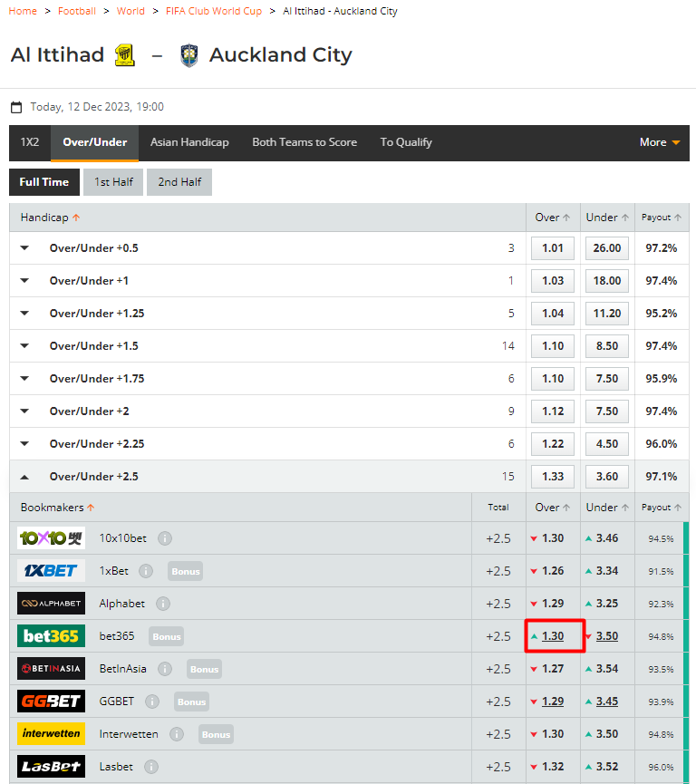Click the bet365 Bonus badge
The width and height of the screenshot is (696, 784).
tap(167, 636)
